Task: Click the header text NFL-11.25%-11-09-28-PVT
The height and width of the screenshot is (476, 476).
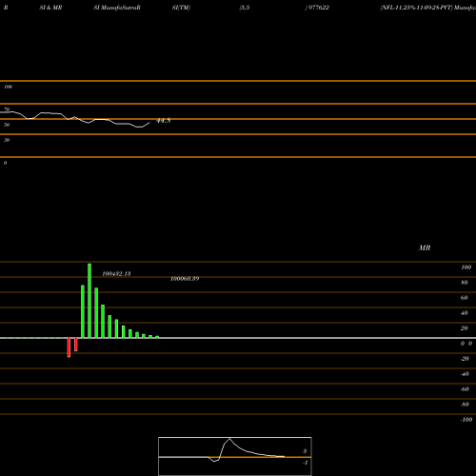Action: 416,8
